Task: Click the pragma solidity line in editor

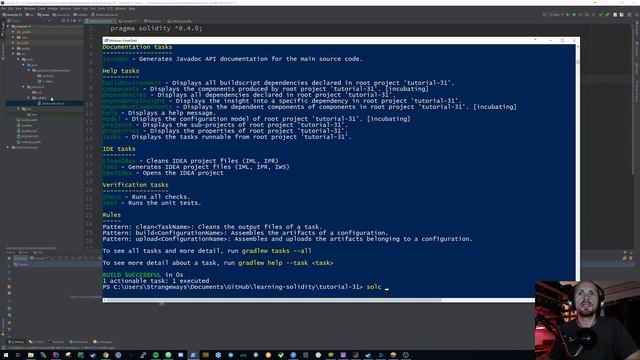Action: click(156, 28)
